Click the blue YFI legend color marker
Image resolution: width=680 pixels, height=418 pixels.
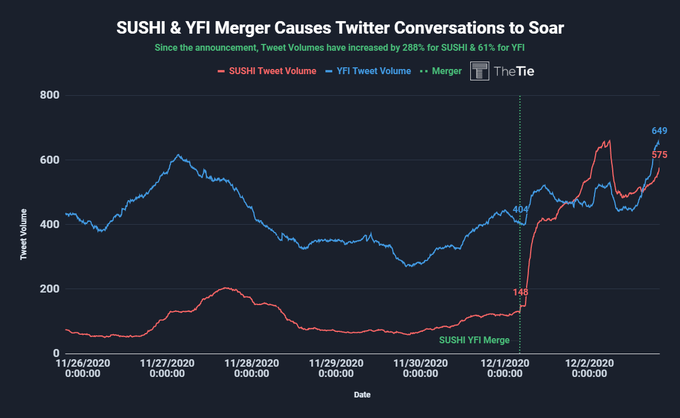pyautogui.click(x=329, y=71)
